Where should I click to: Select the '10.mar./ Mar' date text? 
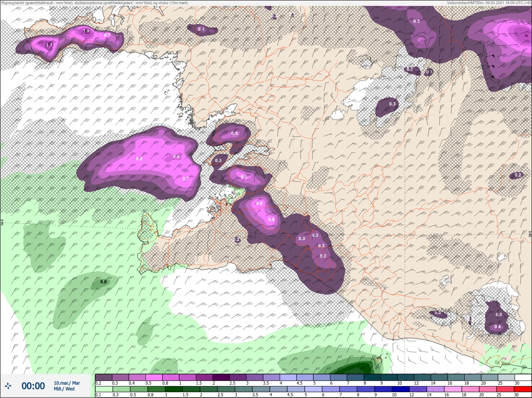[67, 383]
